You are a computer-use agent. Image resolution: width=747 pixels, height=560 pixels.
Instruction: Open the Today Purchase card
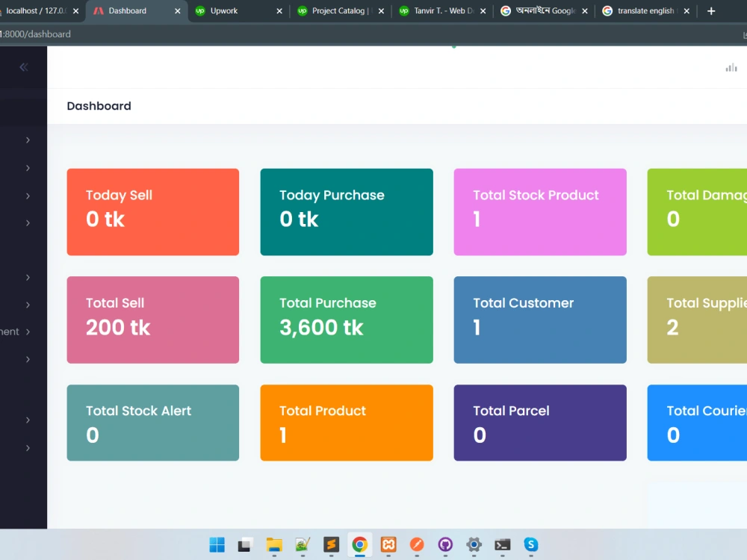pos(347,212)
